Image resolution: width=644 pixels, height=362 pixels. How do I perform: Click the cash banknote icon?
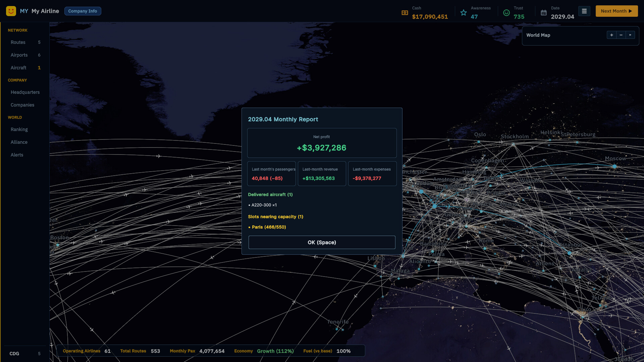pyautogui.click(x=405, y=13)
